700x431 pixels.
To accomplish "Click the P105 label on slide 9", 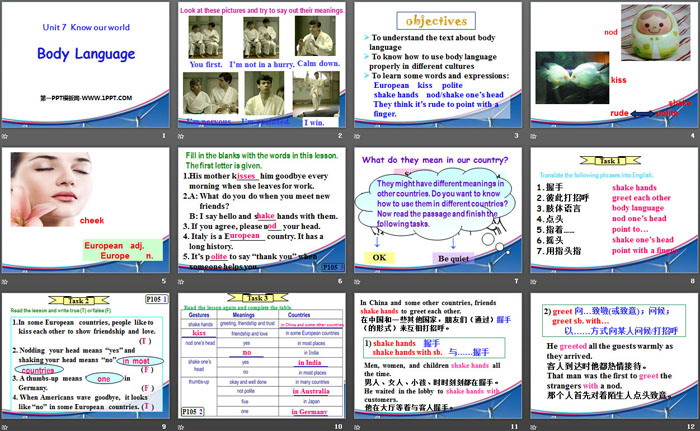I will click(155, 299).
